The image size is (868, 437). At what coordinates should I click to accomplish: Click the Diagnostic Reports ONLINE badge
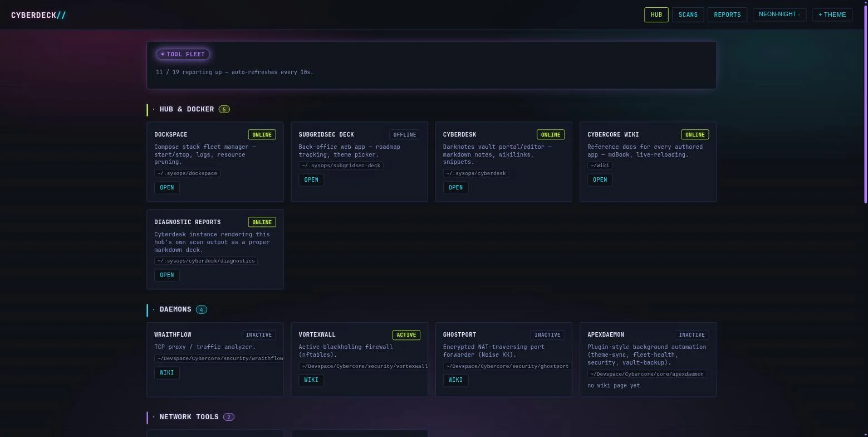(x=262, y=222)
